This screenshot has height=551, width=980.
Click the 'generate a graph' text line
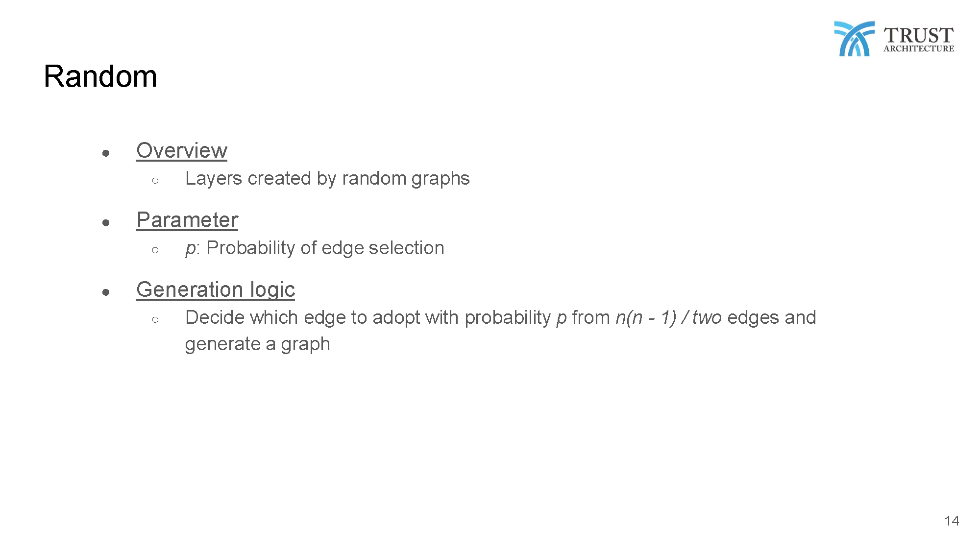click(258, 344)
